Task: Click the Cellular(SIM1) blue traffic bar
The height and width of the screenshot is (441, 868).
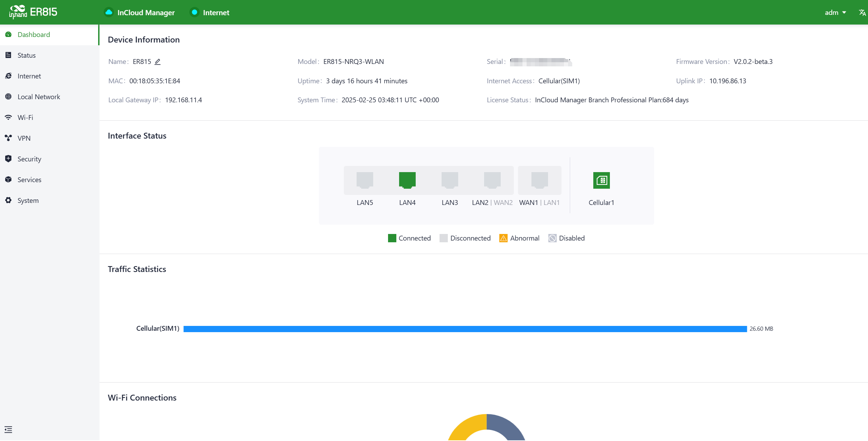Action: (465, 329)
